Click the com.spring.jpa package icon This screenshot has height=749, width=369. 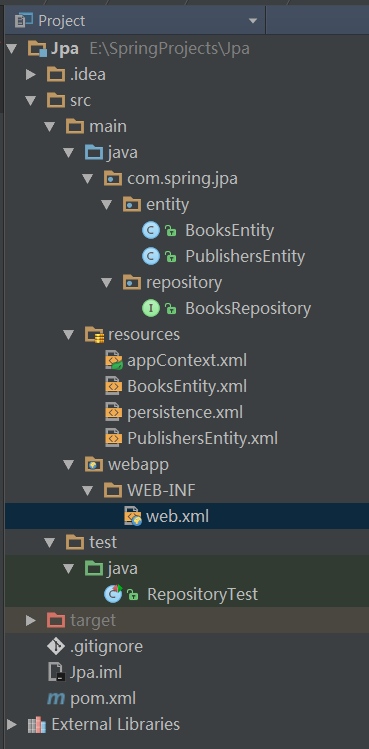(113, 179)
